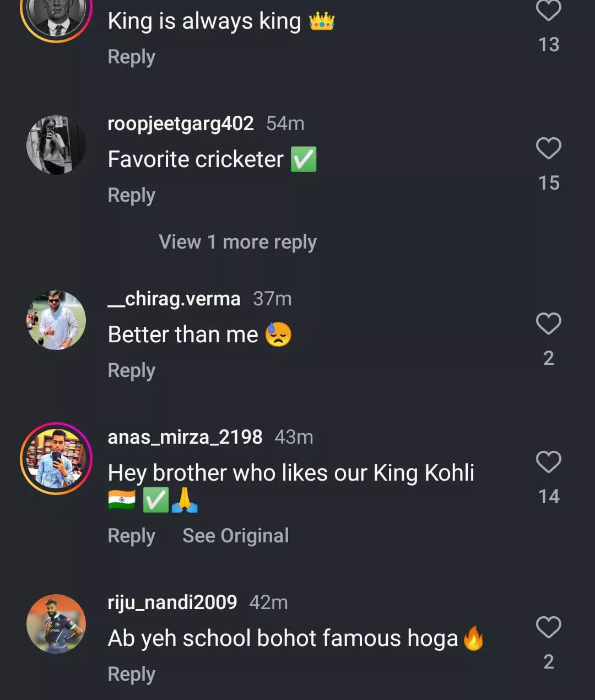This screenshot has width=595, height=700.
Task: Show original text of anas_mirza_2198's comment
Action: [235, 536]
